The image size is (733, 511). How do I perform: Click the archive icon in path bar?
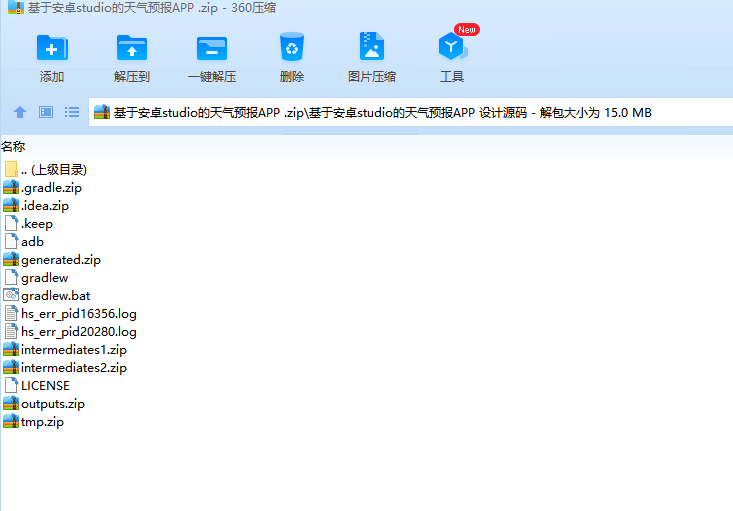click(102, 112)
